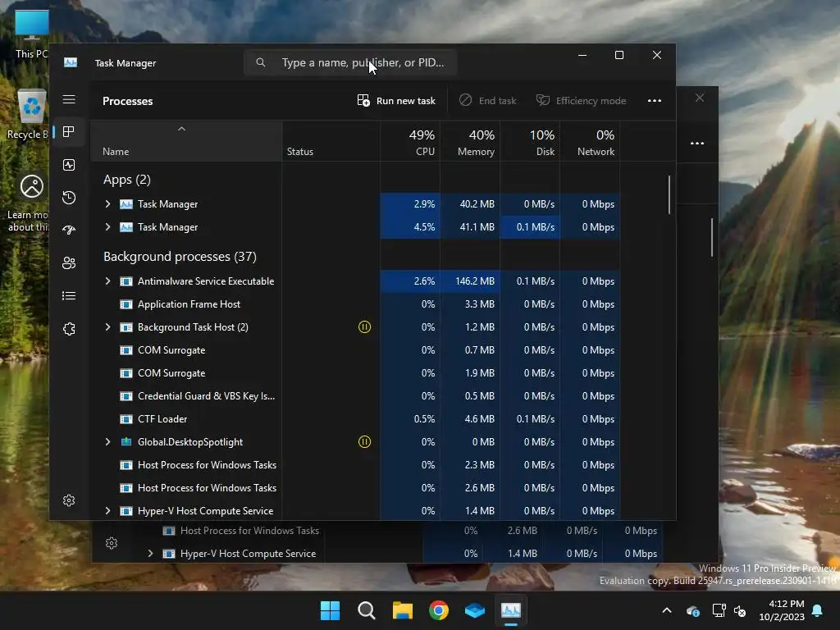Open the three-dot more options menu

pyautogui.click(x=654, y=101)
